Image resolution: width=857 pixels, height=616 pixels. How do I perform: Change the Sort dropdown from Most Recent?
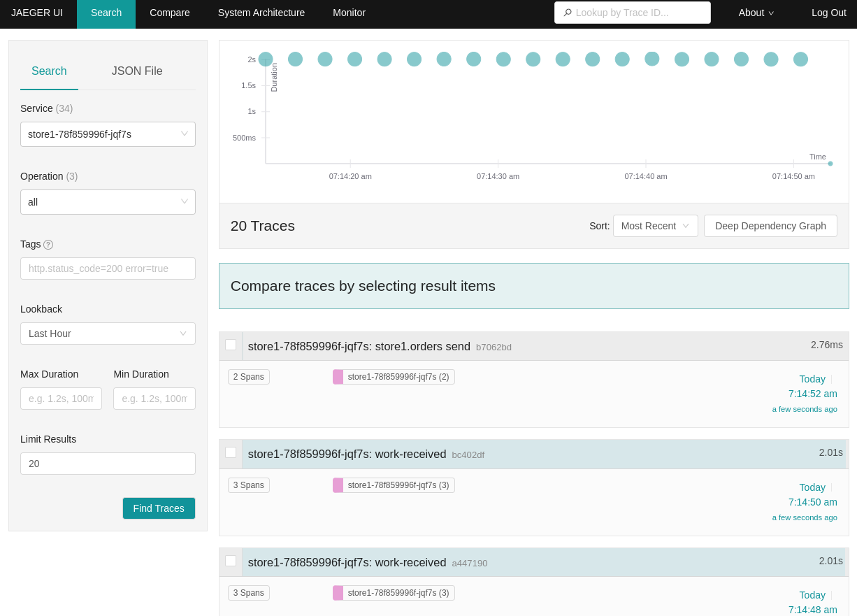coord(655,226)
